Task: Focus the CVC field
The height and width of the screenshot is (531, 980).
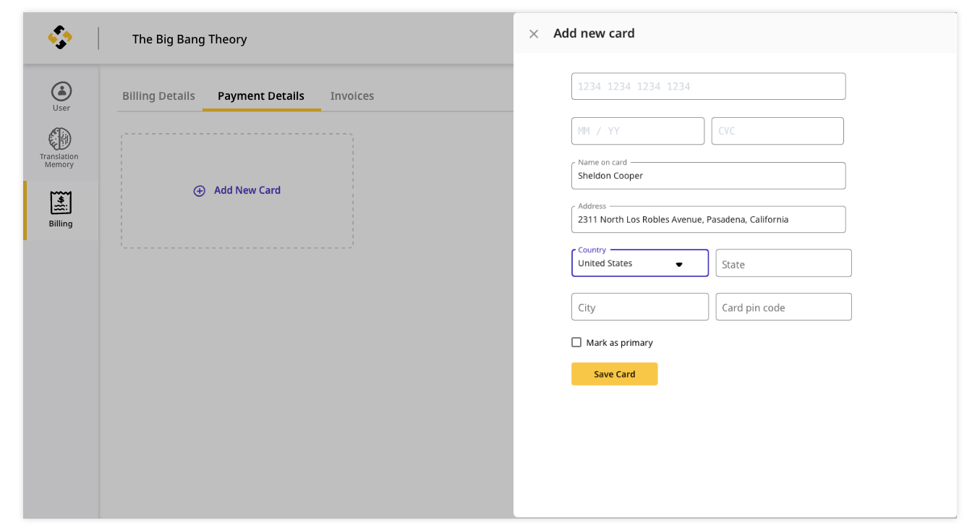Action: [777, 131]
